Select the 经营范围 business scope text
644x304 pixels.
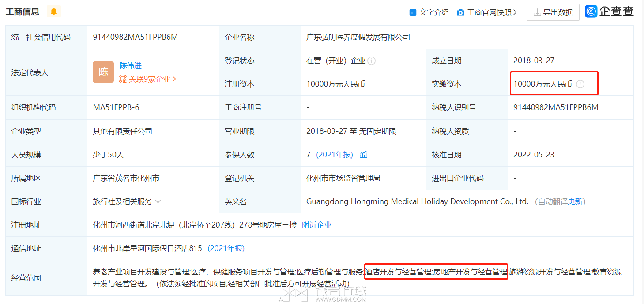pyautogui.click(x=357, y=277)
